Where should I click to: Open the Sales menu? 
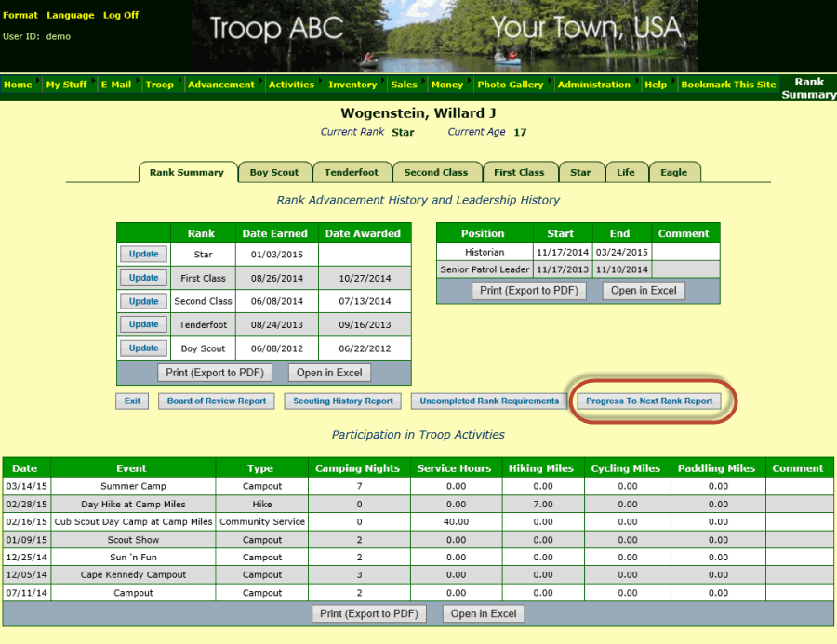pos(404,85)
